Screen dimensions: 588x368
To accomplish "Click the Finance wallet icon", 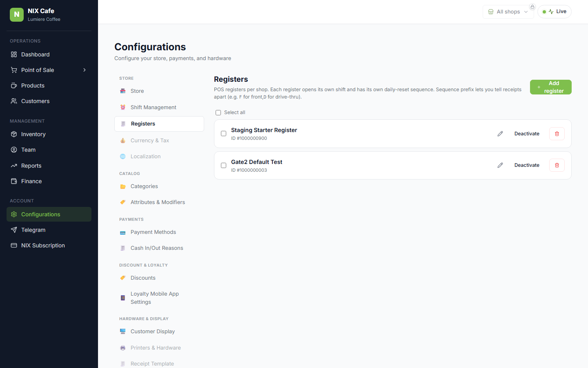I will pos(14,181).
